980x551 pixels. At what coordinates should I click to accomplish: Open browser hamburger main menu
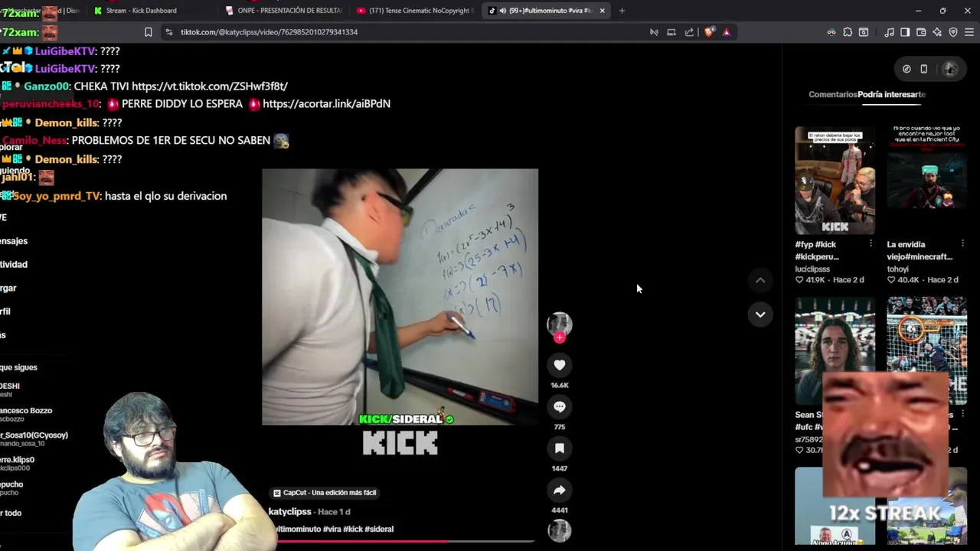[969, 32]
